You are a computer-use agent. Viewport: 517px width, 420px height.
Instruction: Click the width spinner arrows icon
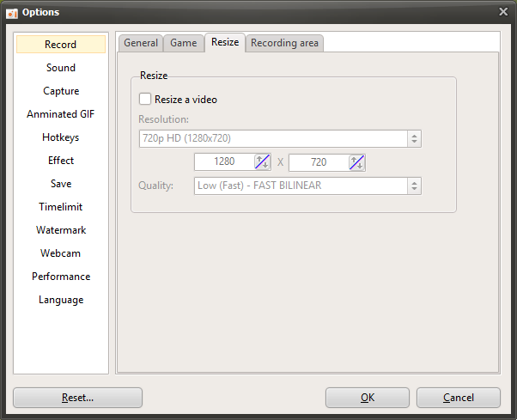tap(263, 162)
